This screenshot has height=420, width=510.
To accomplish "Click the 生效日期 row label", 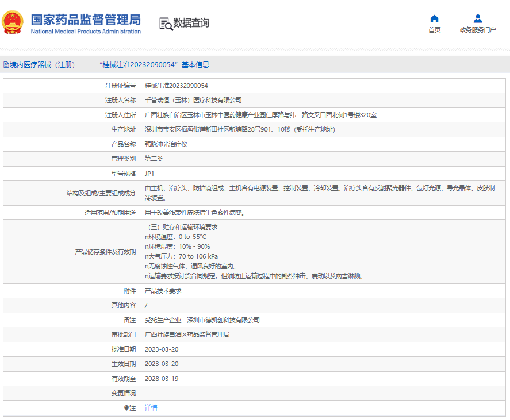I will pyautogui.click(x=124, y=364).
